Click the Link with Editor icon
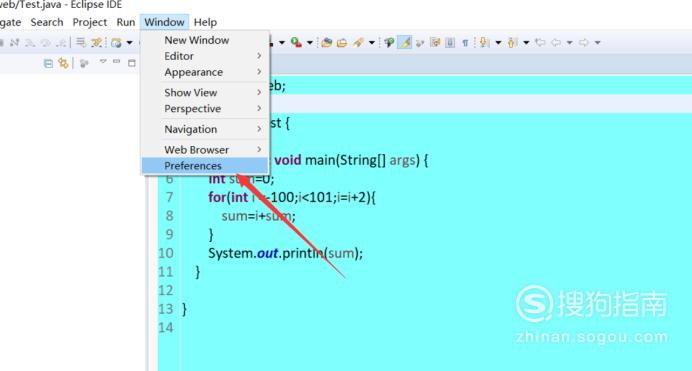This screenshot has width=692, height=371. tap(64, 63)
